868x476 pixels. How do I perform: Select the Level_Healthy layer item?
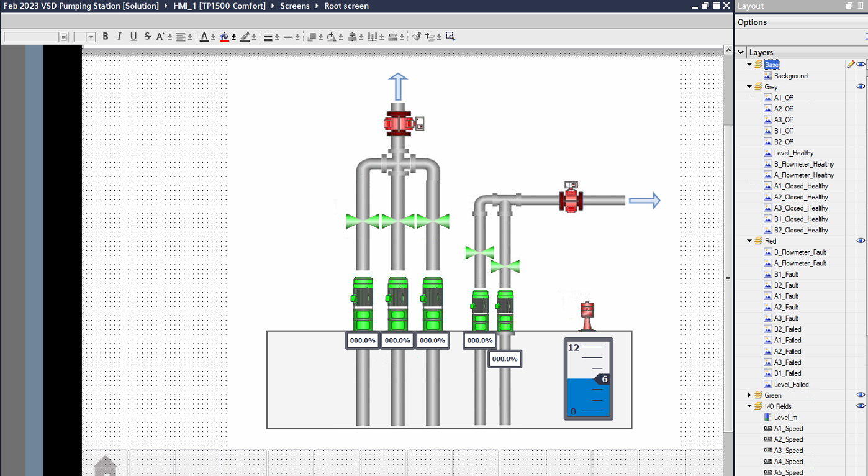click(793, 153)
